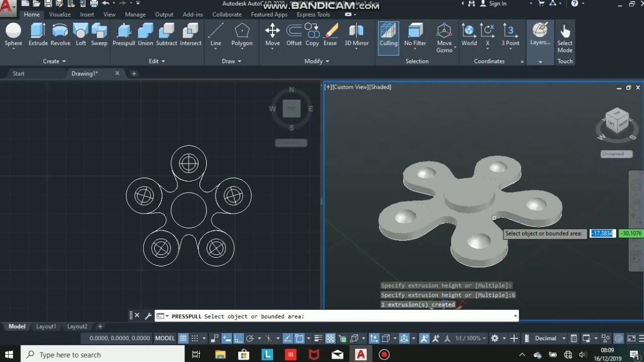Open the Move Gizmo tool
The height and width of the screenshot is (362, 644).
click(x=444, y=38)
